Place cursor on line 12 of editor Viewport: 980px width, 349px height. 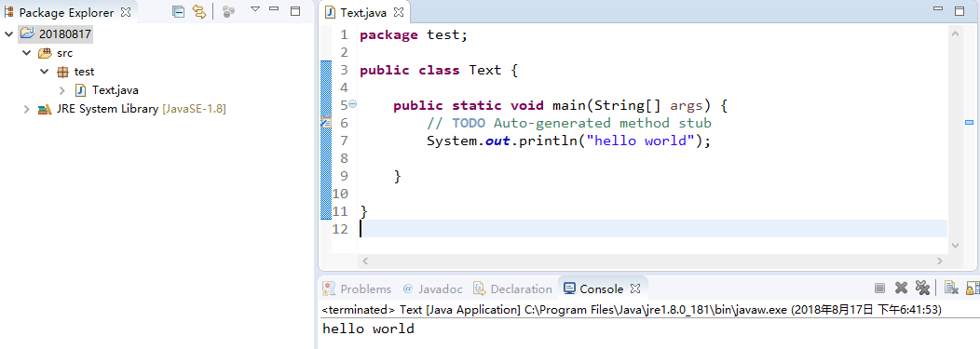(653, 229)
